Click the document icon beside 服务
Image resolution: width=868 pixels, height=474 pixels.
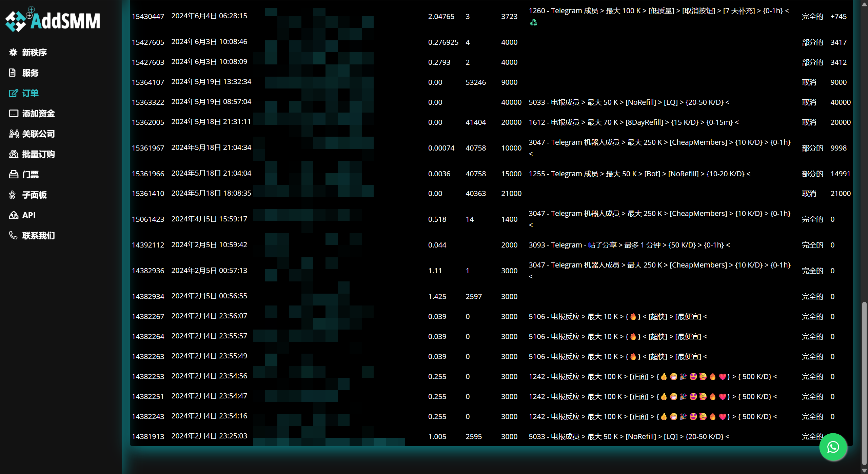point(13,73)
